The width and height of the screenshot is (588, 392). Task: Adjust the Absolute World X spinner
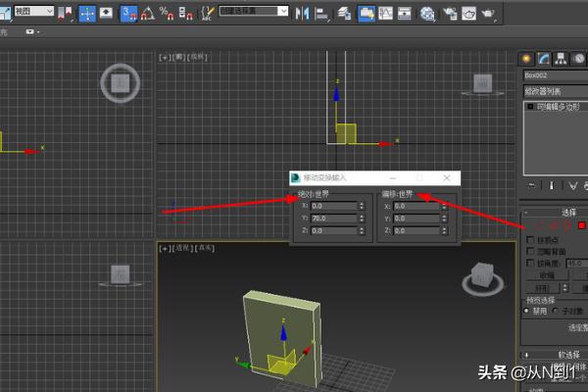pos(362,206)
